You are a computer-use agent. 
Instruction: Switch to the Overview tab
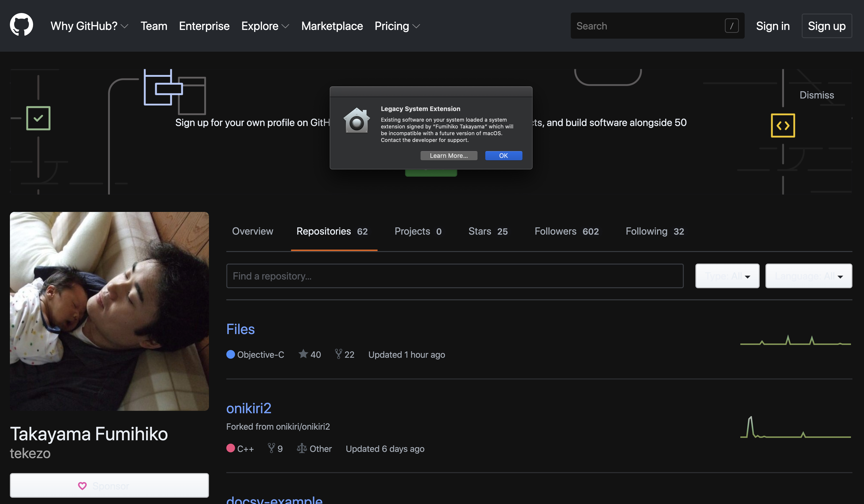tap(252, 231)
